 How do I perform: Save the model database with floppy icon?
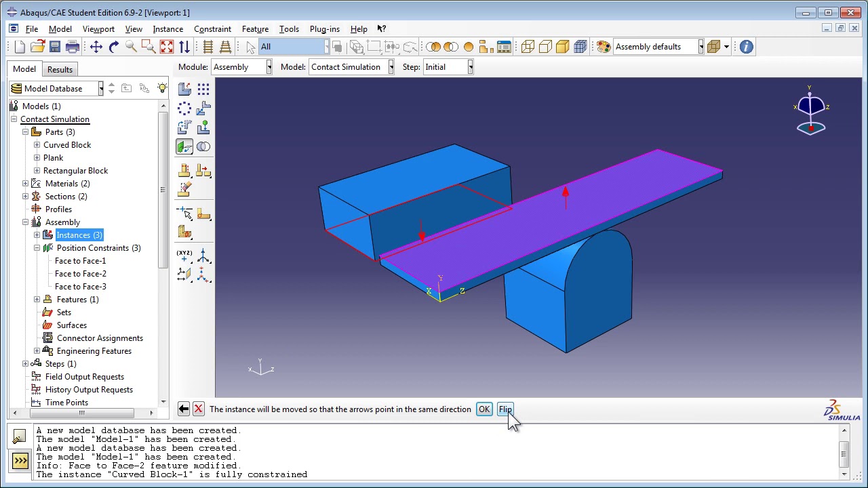click(55, 47)
